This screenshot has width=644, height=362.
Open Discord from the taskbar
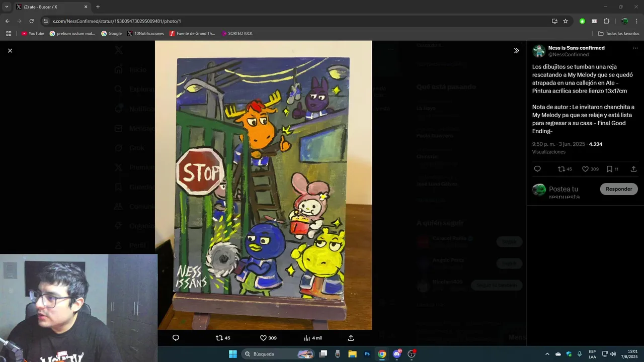coord(397,354)
